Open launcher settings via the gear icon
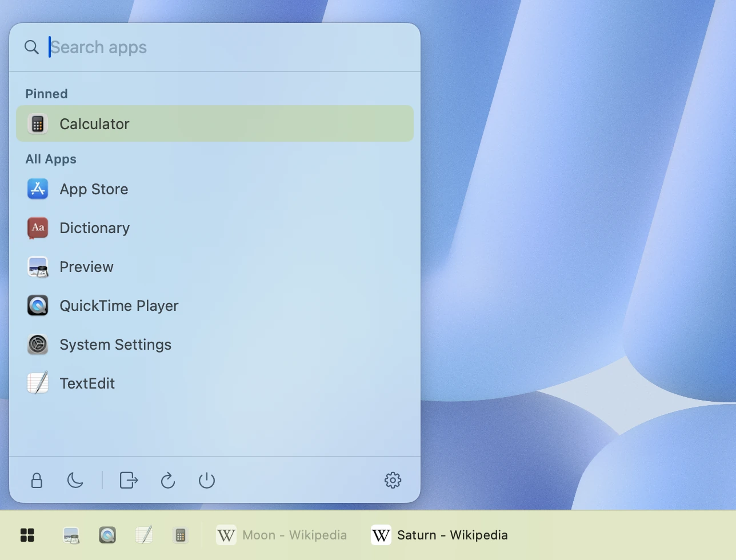 (x=393, y=480)
